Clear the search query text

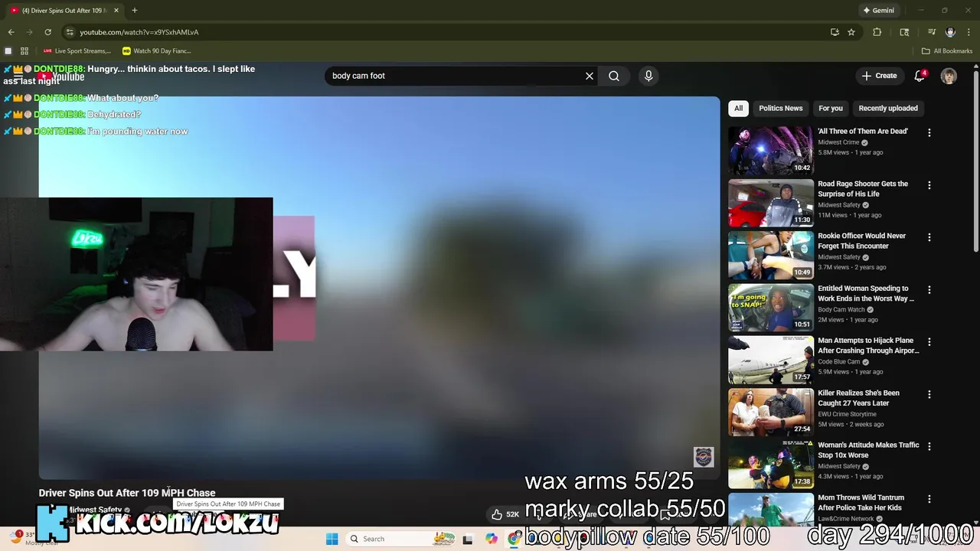(x=590, y=76)
